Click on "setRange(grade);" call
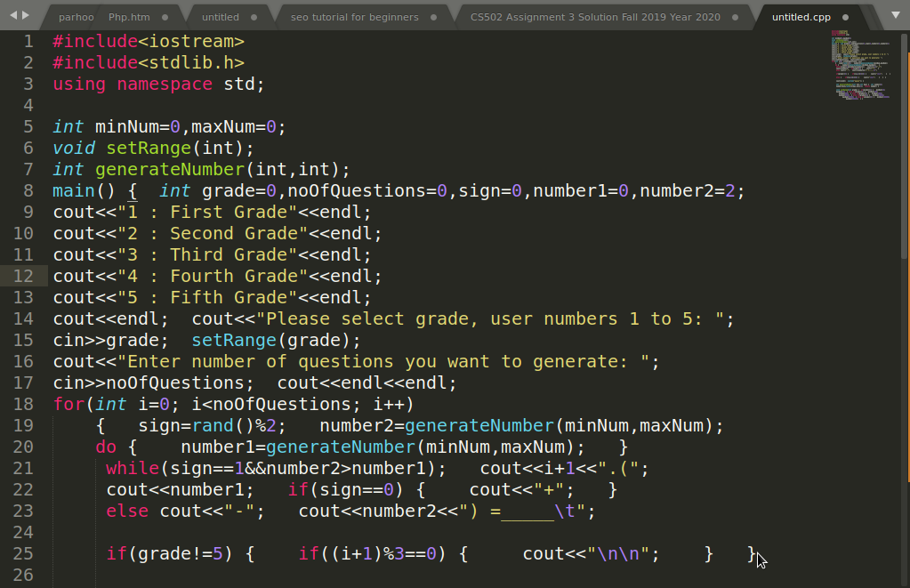The height and width of the screenshot is (588, 910). [277, 340]
